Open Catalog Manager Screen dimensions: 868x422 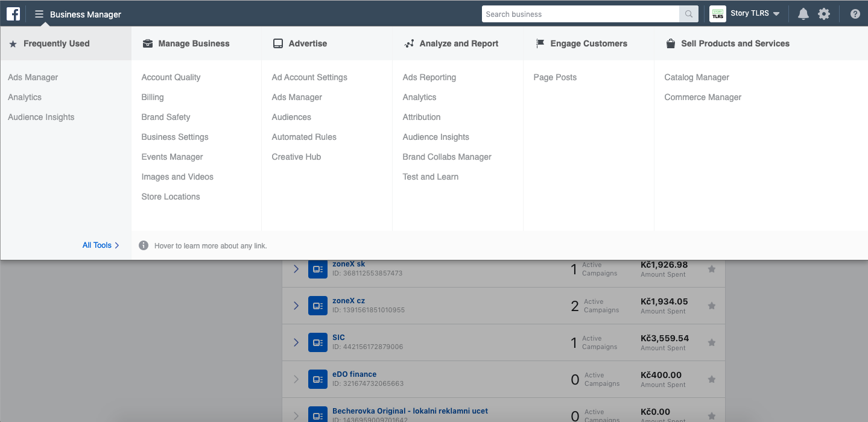coord(697,77)
